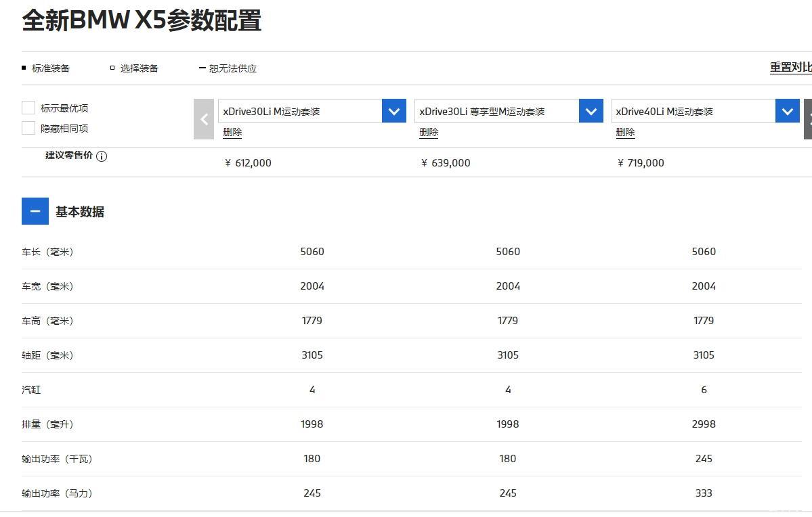Click the 输出功率（千瓦） row label

(57, 459)
